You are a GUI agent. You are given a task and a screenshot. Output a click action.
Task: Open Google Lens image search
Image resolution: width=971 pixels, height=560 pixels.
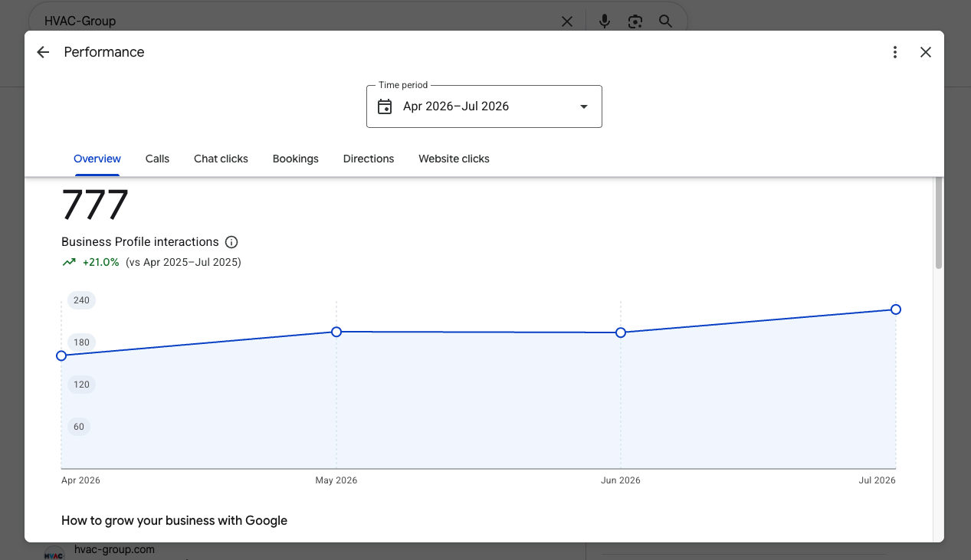[635, 21]
